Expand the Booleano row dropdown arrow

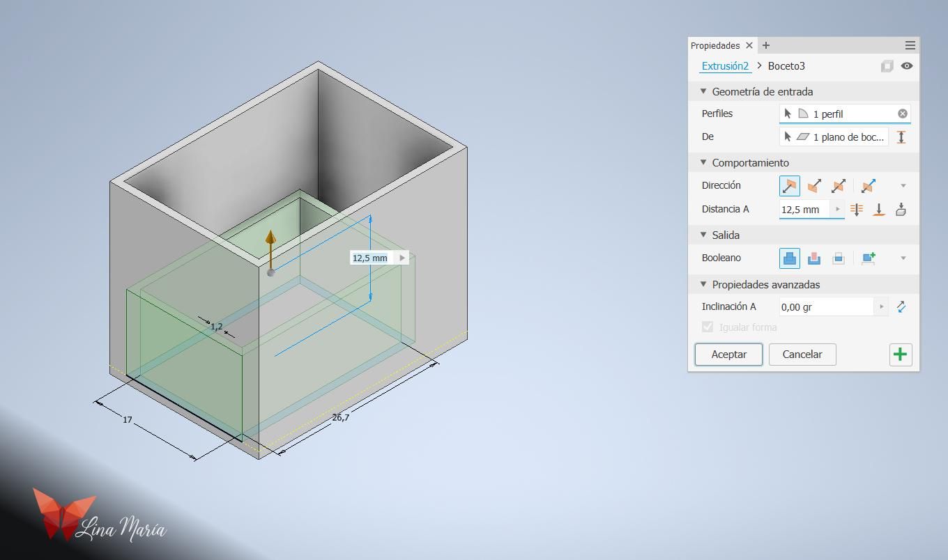click(x=903, y=258)
